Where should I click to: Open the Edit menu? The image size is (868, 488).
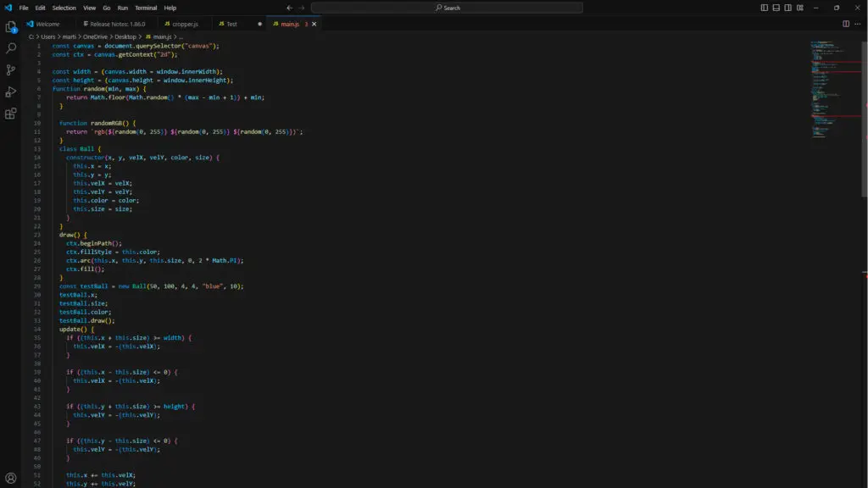click(41, 8)
